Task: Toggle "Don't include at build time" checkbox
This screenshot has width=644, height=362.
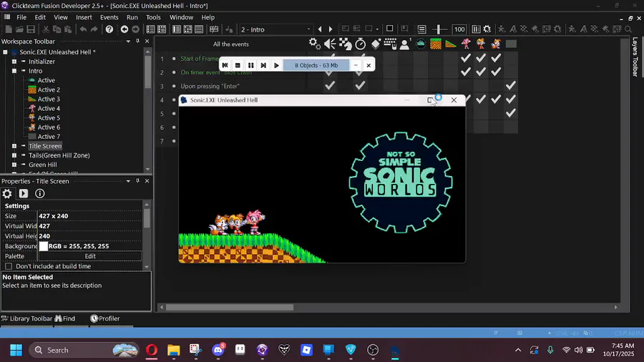Action: (9, 266)
